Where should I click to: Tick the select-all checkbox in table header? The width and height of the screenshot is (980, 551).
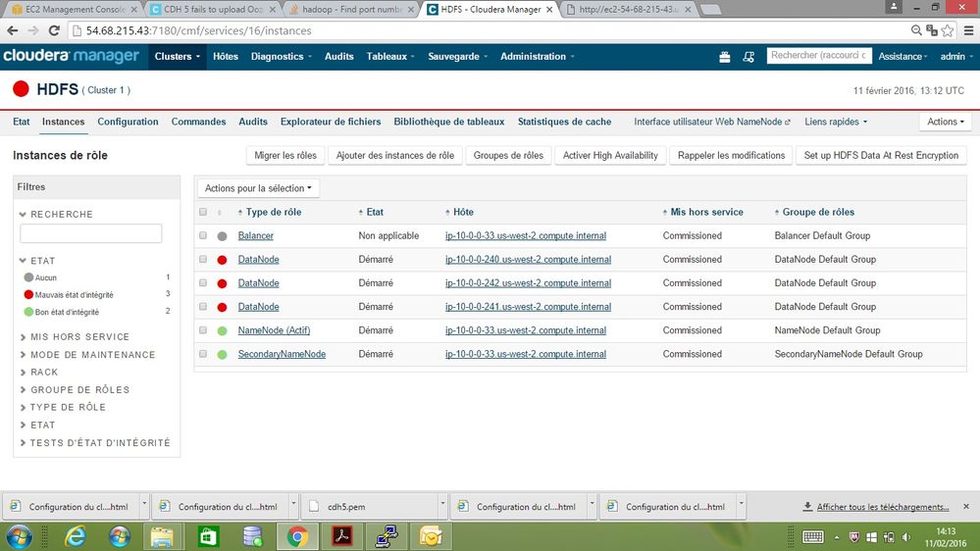coord(203,212)
